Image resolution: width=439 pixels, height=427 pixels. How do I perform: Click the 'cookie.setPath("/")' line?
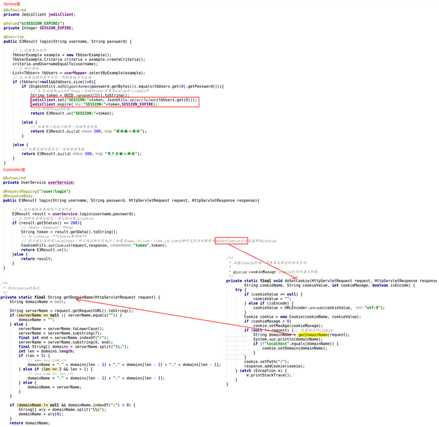pyautogui.click(x=267, y=362)
